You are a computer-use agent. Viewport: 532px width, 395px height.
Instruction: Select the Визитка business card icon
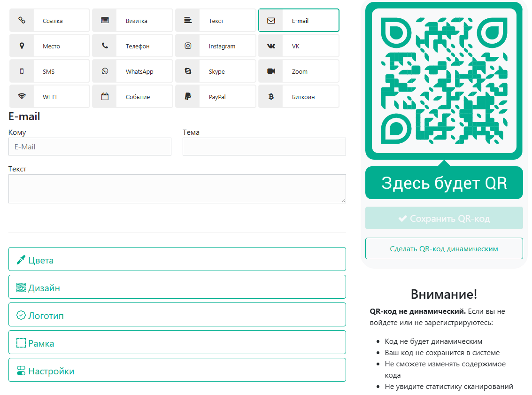point(105,20)
